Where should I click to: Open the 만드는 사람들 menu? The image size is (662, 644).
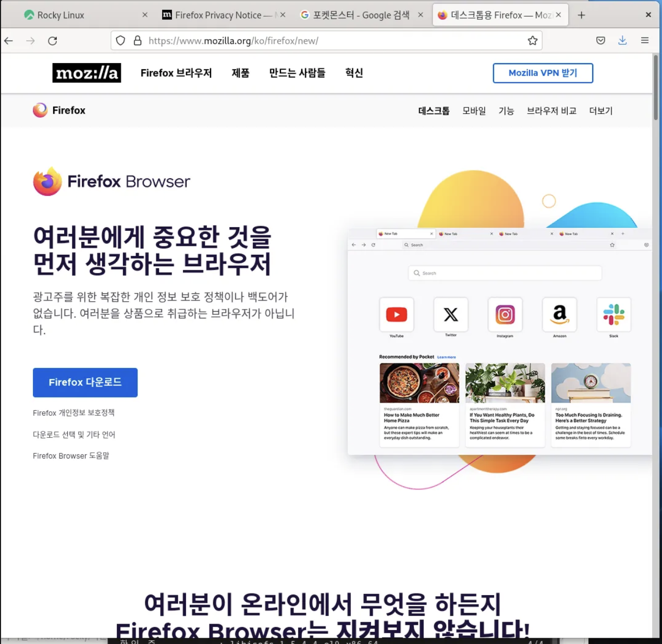point(297,73)
